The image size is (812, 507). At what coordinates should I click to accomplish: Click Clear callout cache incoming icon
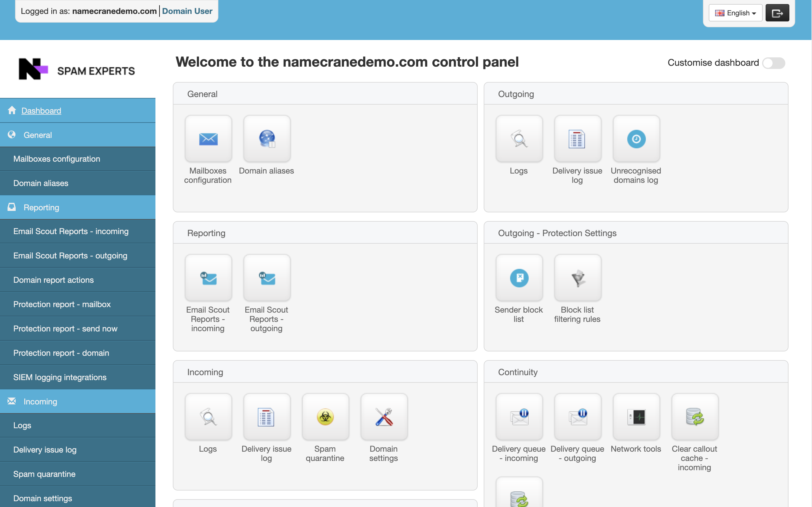coord(694,417)
